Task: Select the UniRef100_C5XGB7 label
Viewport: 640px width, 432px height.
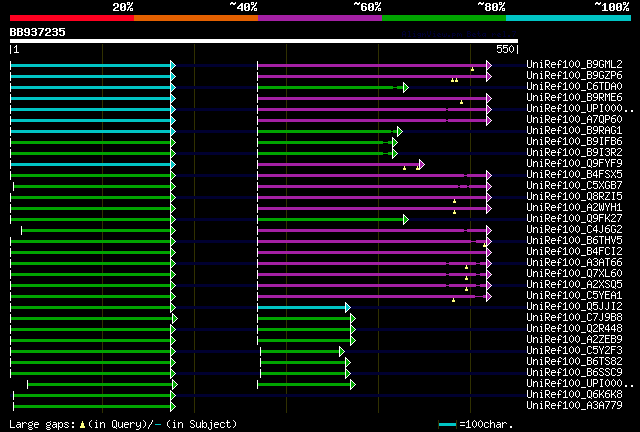Action: pos(574,185)
